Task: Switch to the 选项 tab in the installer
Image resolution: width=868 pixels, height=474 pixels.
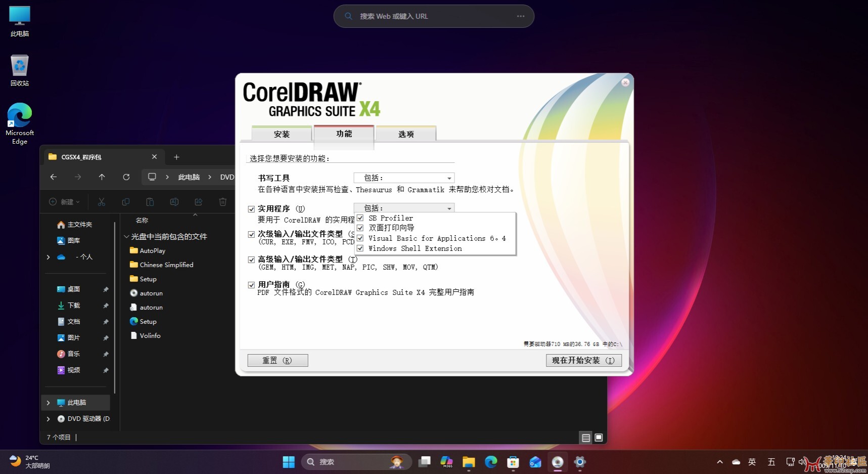Action: 405,134
